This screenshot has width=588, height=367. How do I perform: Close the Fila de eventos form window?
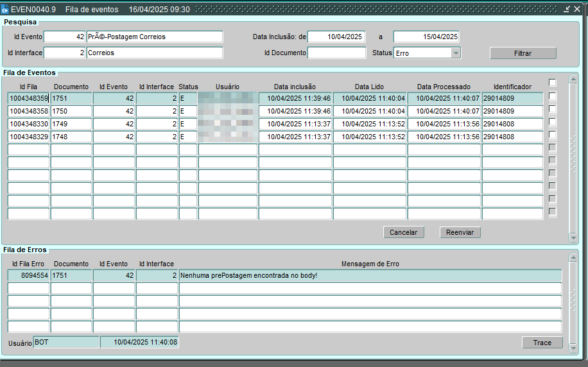[576, 10]
